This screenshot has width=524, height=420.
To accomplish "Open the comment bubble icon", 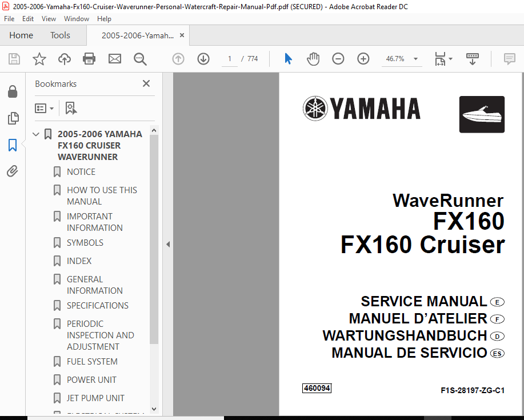I will (509, 59).
